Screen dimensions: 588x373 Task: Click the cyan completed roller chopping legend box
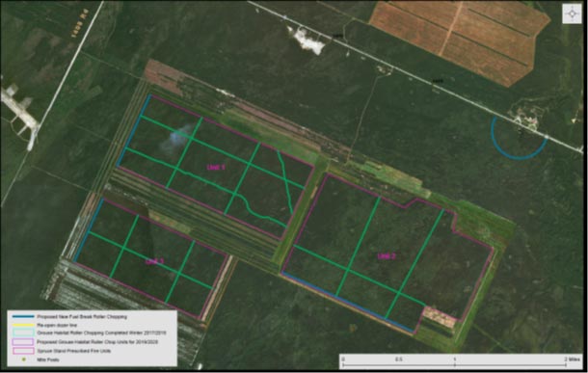click(x=23, y=333)
